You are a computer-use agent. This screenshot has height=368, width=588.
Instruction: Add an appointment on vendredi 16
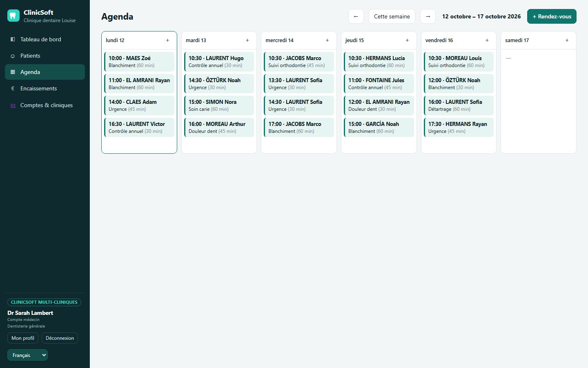[487, 40]
